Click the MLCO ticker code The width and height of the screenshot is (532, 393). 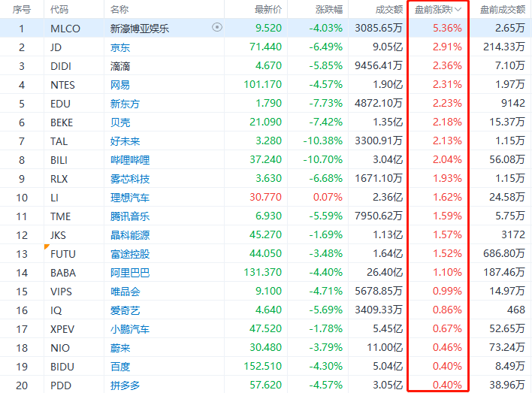(65, 29)
